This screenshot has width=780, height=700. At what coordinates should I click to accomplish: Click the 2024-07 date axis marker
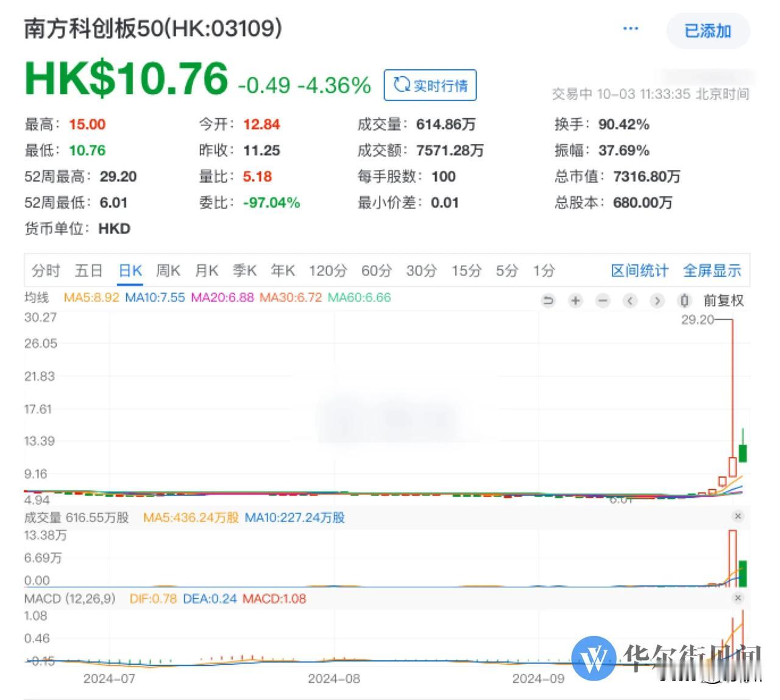point(109,678)
